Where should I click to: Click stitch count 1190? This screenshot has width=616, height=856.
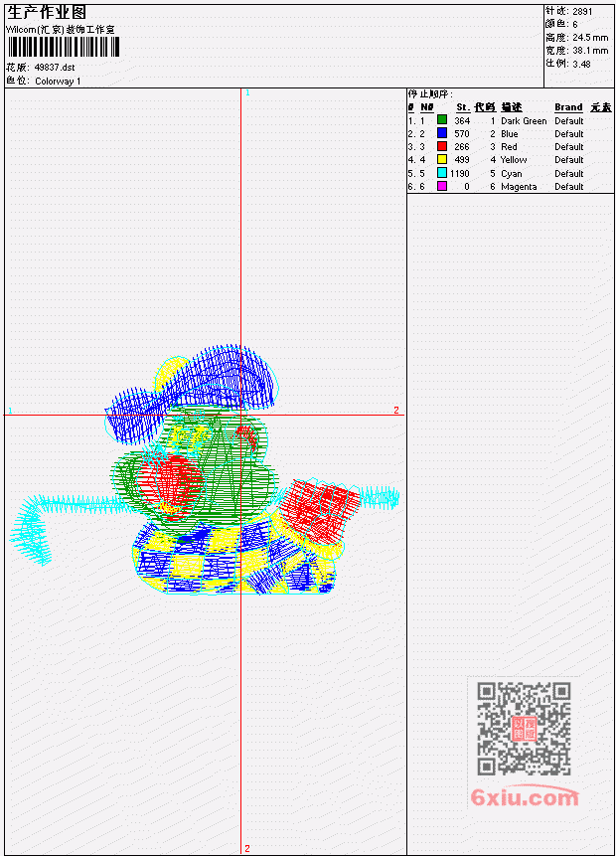pos(460,174)
